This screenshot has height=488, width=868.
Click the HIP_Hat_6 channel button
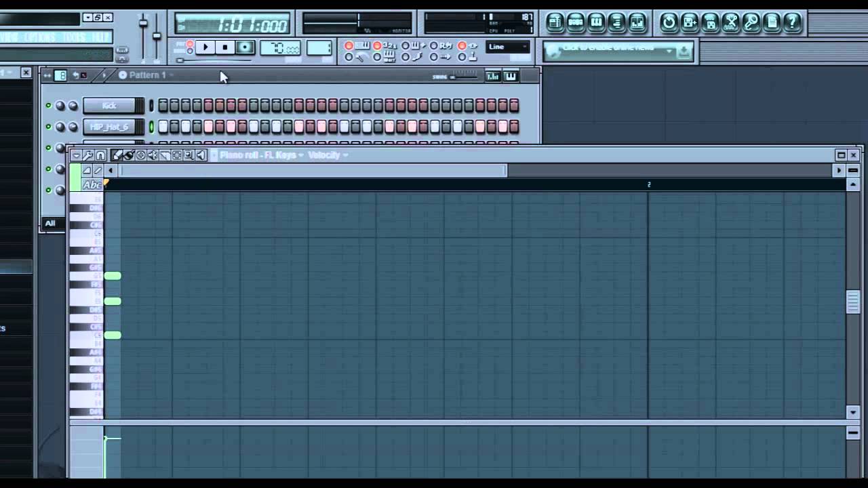(109, 127)
